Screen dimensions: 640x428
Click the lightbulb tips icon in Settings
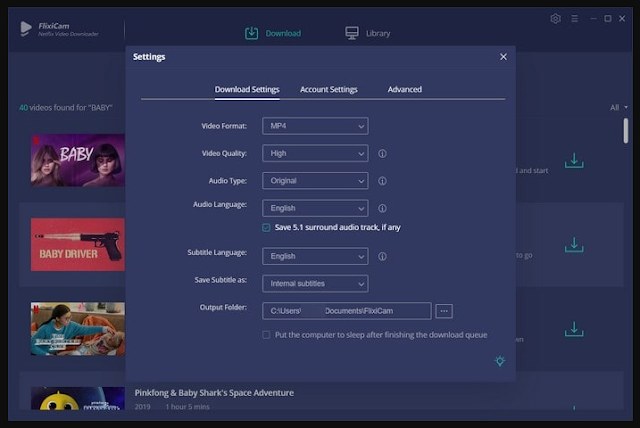pyautogui.click(x=500, y=361)
